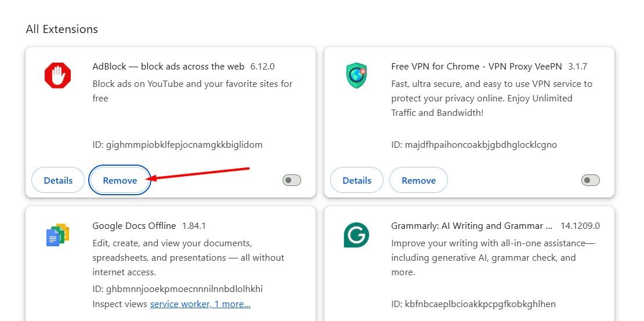This screenshot has height=321, width=644.
Task: Click the Google Docs Offline icon
Action: (x=57, y=235)
